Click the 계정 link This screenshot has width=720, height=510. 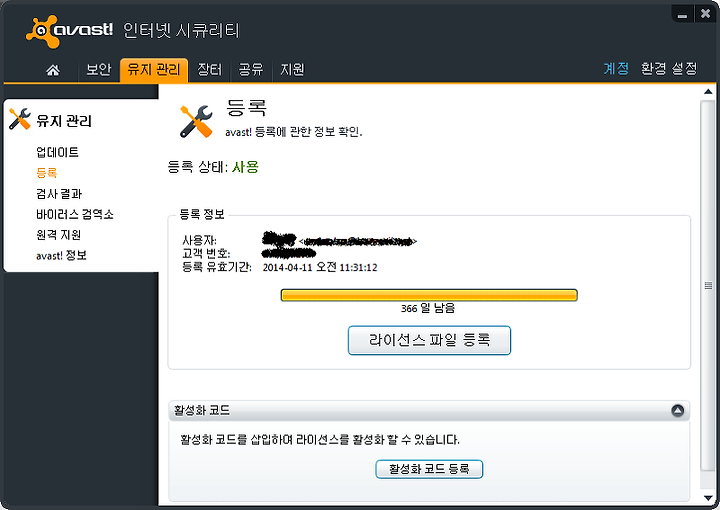[616, 69]
